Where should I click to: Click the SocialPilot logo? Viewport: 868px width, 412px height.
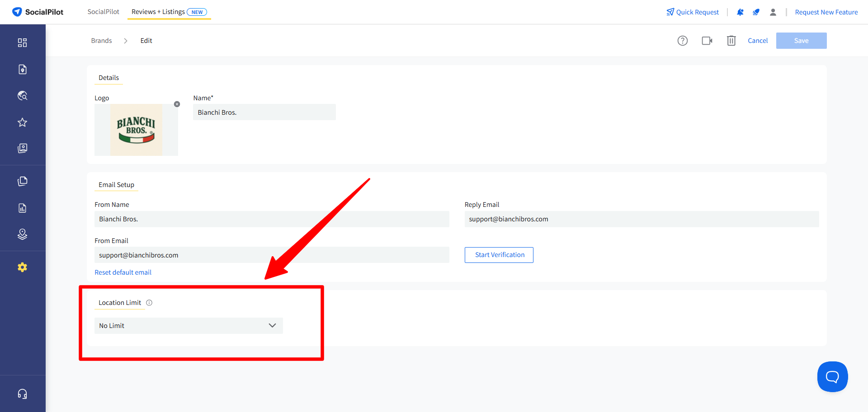point(38,12)
